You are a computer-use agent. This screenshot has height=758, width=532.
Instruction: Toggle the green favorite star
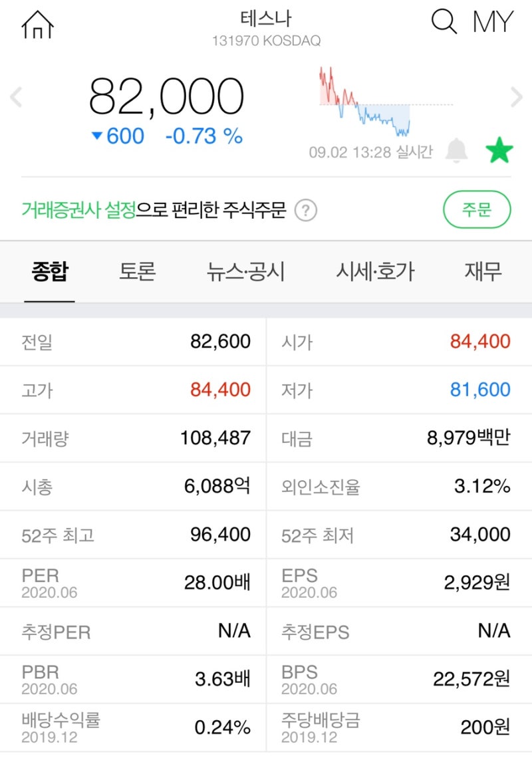pos(501,150)
